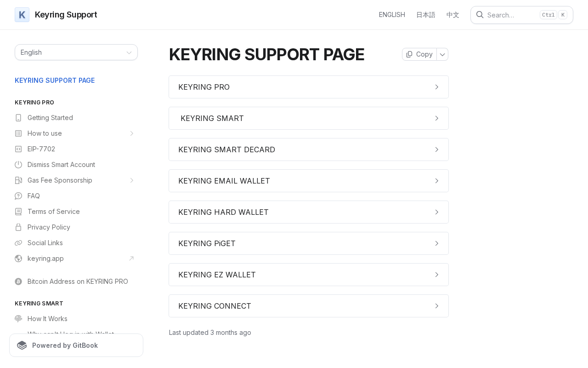This screenshot has height=368, width=588.
Task: Open the KEYRING HARD WALLET card
Action: tap(309, 212)
